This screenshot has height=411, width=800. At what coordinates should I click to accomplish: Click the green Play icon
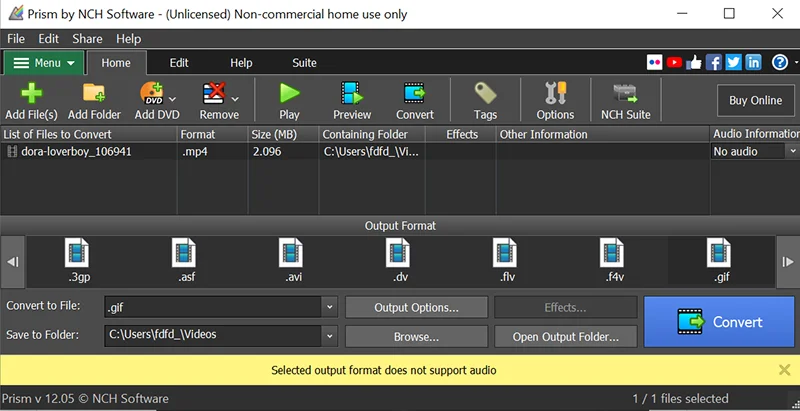289,93
